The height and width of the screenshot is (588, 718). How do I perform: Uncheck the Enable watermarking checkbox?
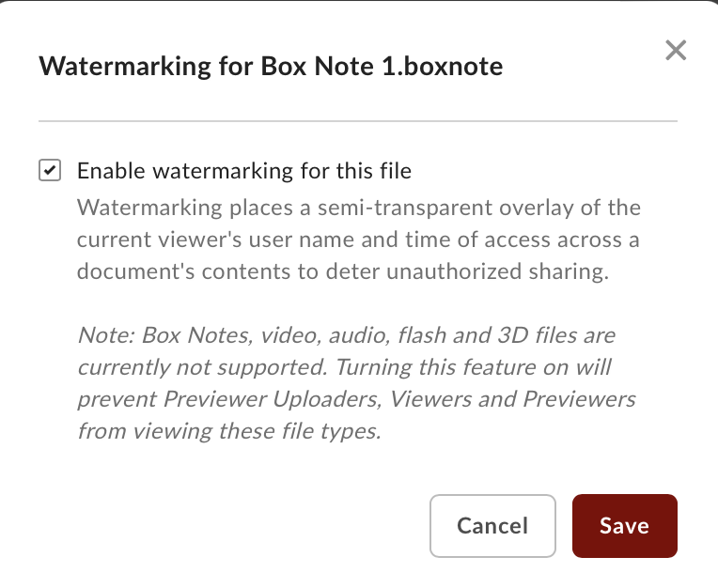[x=49, y=171]
